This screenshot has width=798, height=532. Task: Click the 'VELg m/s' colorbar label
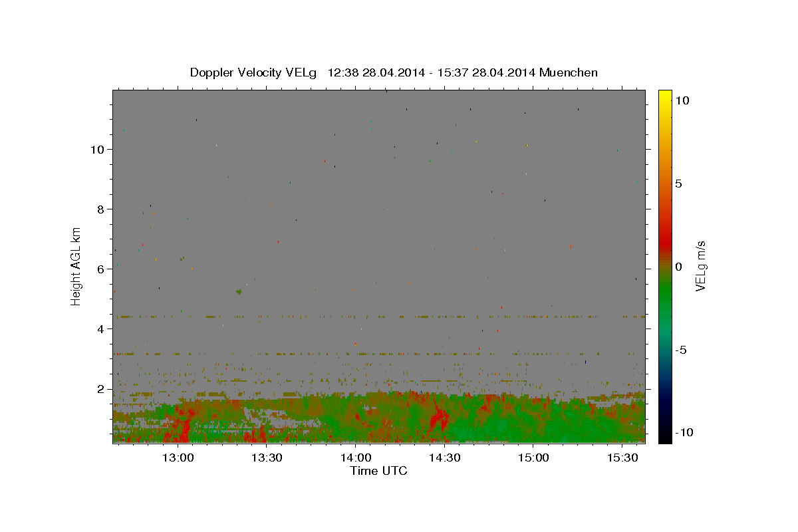[700, 267]
